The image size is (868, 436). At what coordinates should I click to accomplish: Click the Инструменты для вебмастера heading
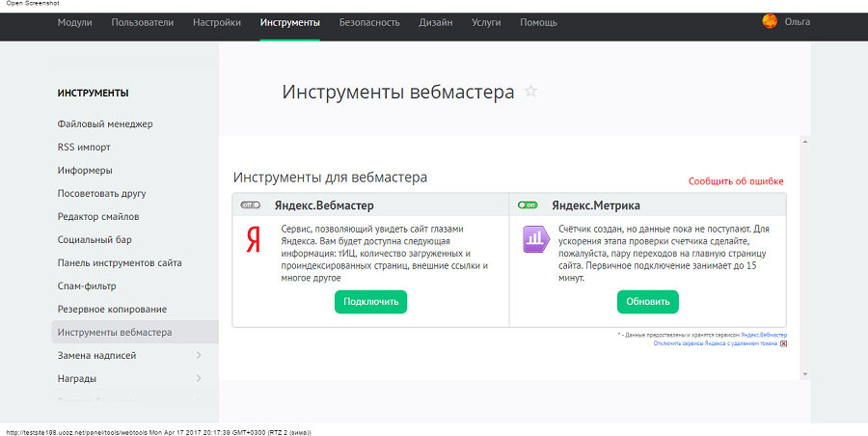[330, 177]
